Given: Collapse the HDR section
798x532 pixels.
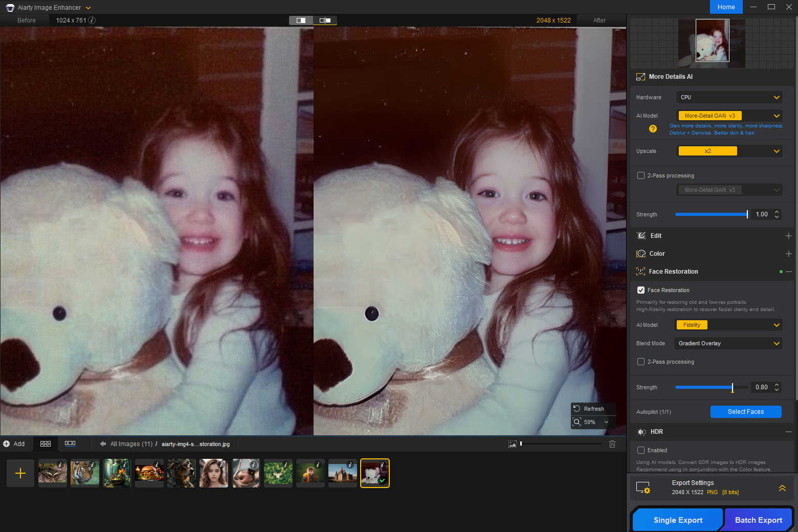Looking at the screenshot, I should click(788, 432).
